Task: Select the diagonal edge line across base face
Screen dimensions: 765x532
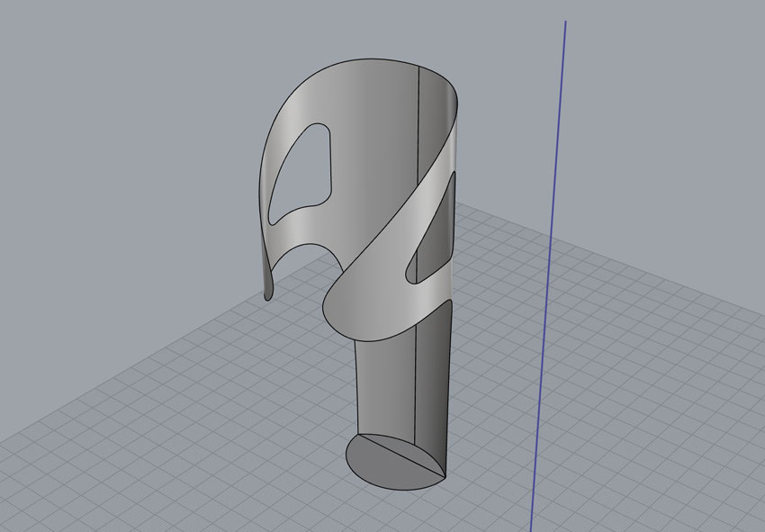Action: pyautogui.click(x=401, y=455)
